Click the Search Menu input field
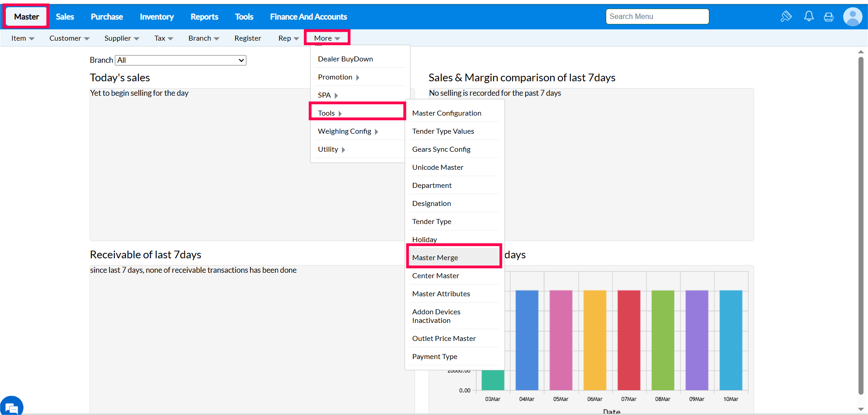The image size is (868, 415). [x=657, y=17]
